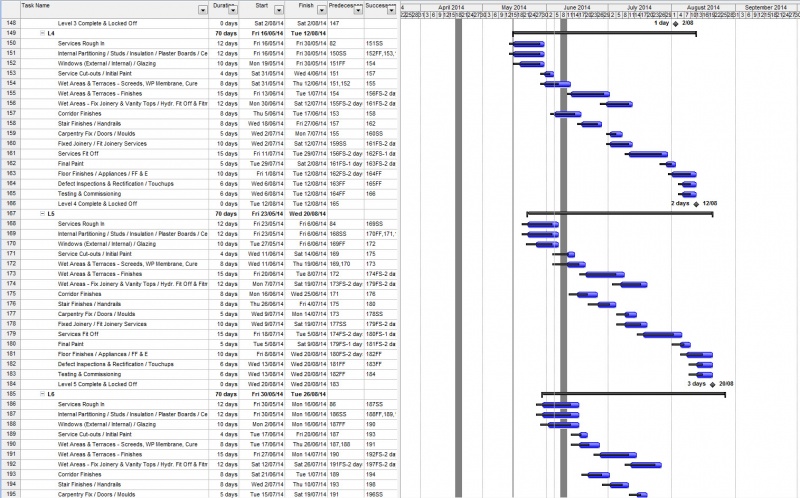The height and width of the screenshot is (498, 800).
Task: Select 'Service Cut-outs / Initial Paint' in row 153
Action: pyautogui.click(x=94, y=73)
